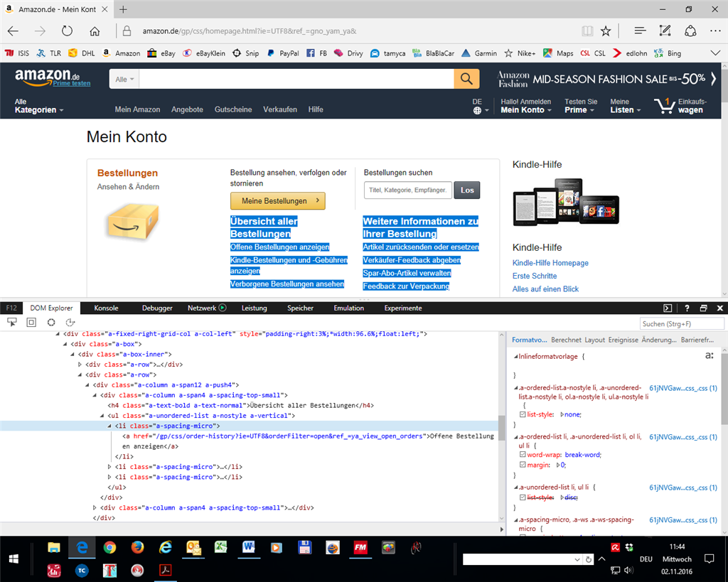The height and width of the screenshot is (582, 728).
Task: Click the Amazon search magnifier button
Action: coord(466,79)
